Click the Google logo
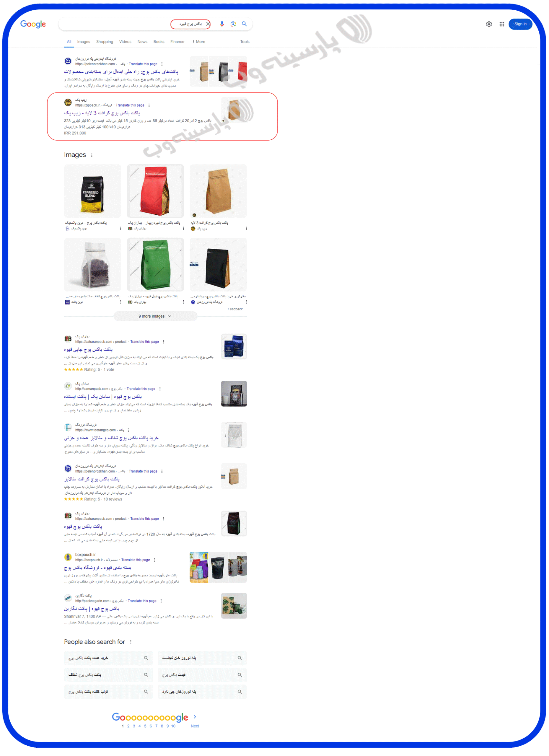Screen dimensions: 549x756 pos(33,24)
